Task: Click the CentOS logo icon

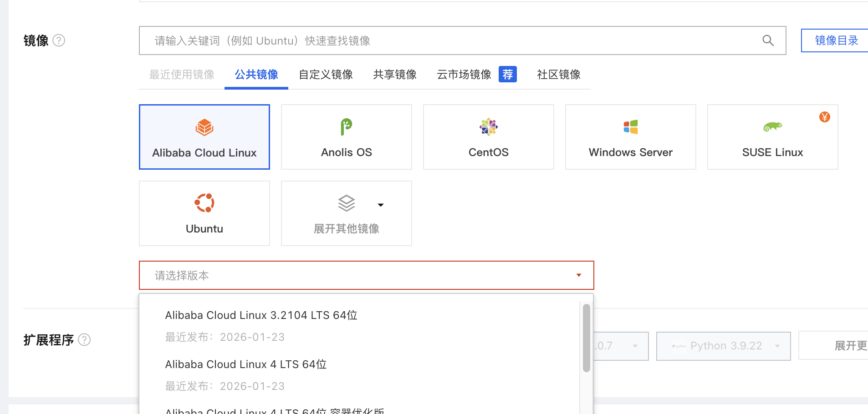Action: [489, 127]
